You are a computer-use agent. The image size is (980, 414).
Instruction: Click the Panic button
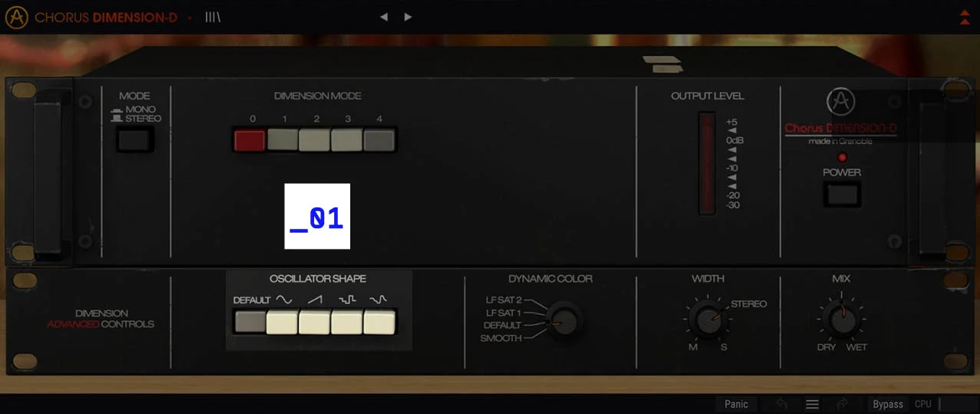point(736,404)
